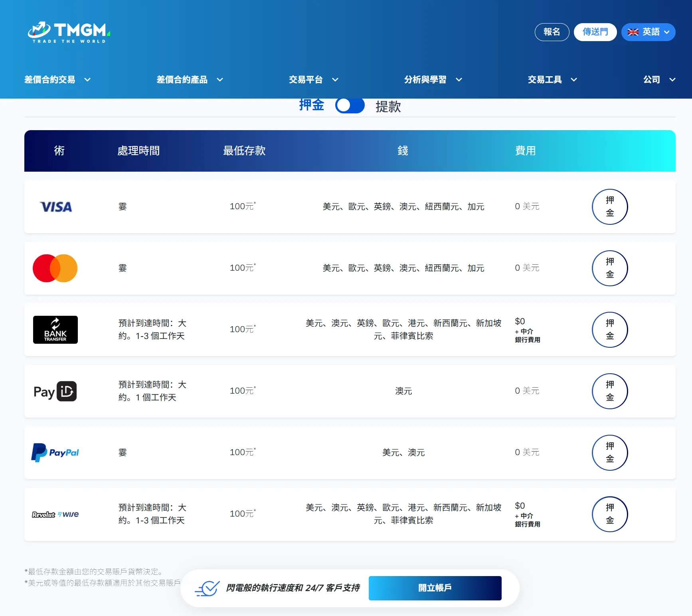The width and height of the screenshot is (692, 616).
Task: Select the 押金 deposit label
Action: point(312,105)
